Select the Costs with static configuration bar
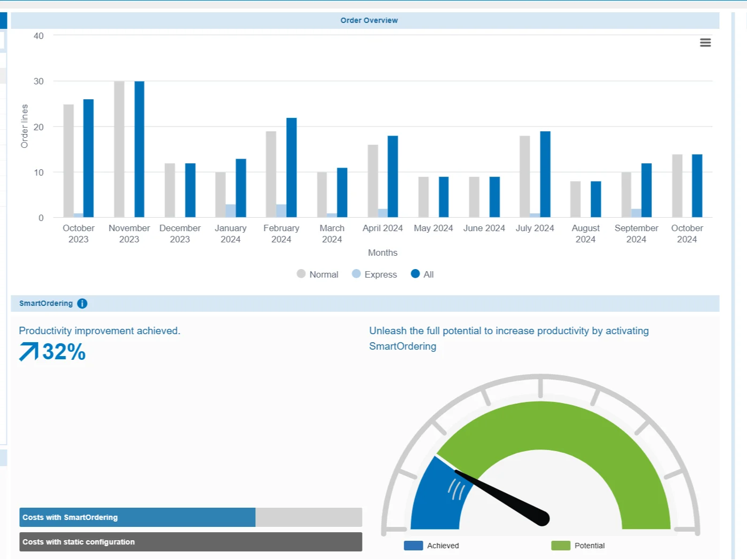Viewport: 747px width, 560px height. coord(191,542)
